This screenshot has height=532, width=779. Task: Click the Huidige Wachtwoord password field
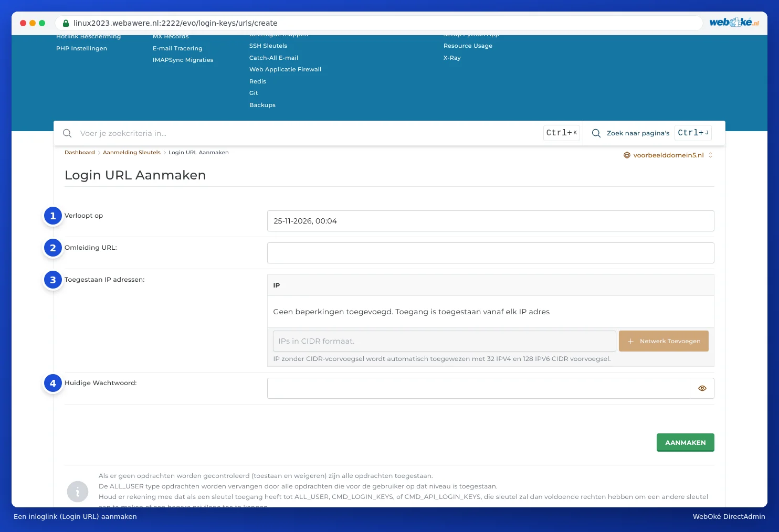point(479,388)
